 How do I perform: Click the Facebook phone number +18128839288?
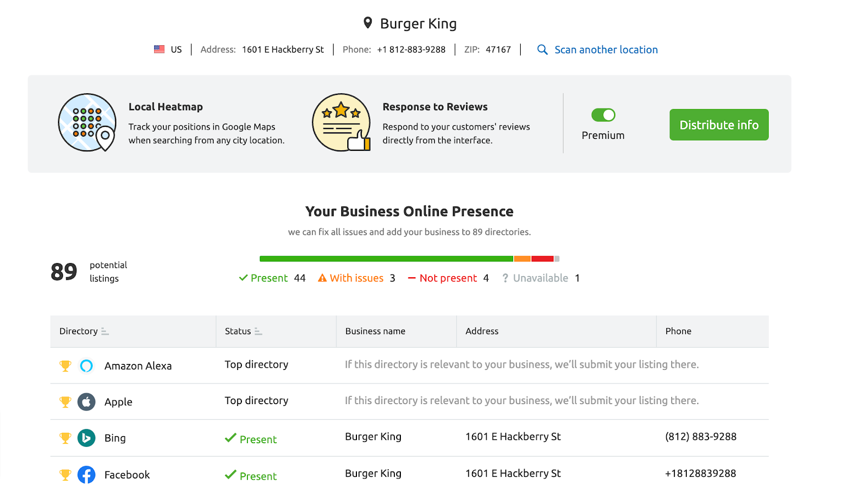(700, 474)
